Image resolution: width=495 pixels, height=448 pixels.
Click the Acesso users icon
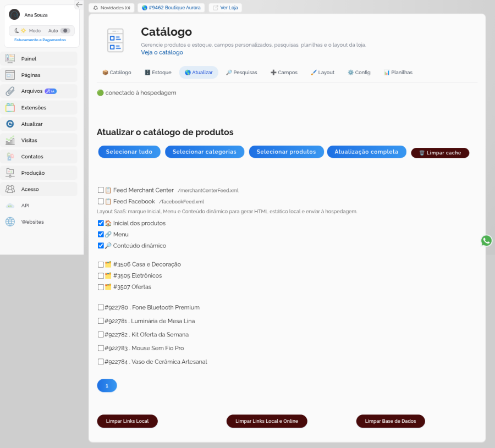tap(10, 189)
